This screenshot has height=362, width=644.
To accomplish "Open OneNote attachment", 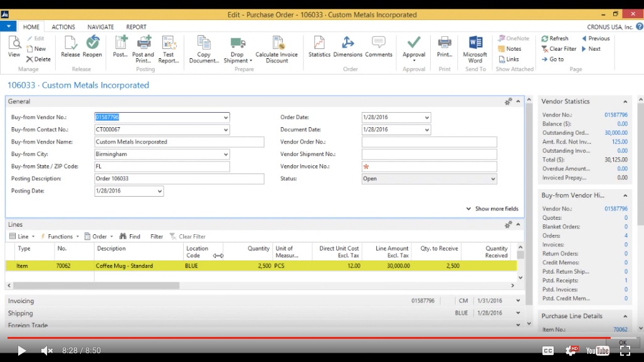I will pyautogui.click(x=514, y=38).
